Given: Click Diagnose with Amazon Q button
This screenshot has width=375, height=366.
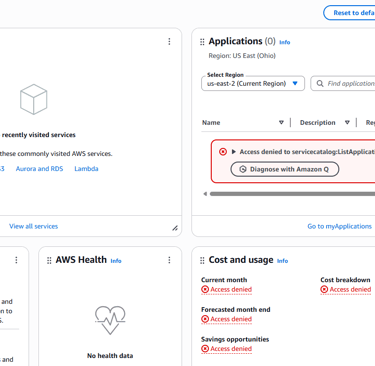Looking at the screenshot, I should tap(285, 169).
